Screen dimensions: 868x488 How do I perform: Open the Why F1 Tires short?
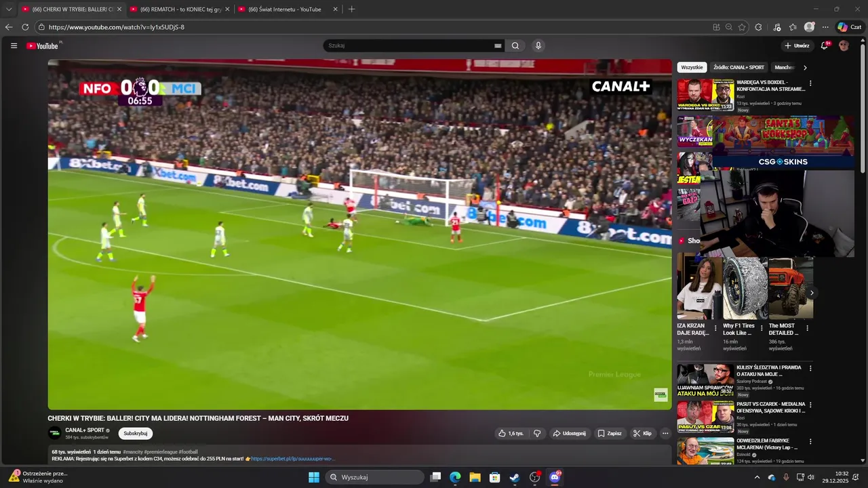pyautogui.click(x=745, y=288)
